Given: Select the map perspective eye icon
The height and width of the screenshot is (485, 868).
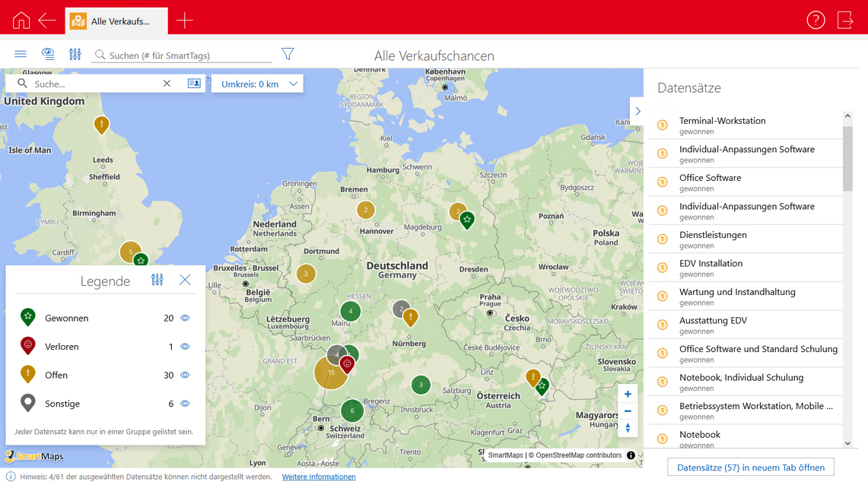Looking at the screenshot, I should pyautogui.click(x=47, y=54).
